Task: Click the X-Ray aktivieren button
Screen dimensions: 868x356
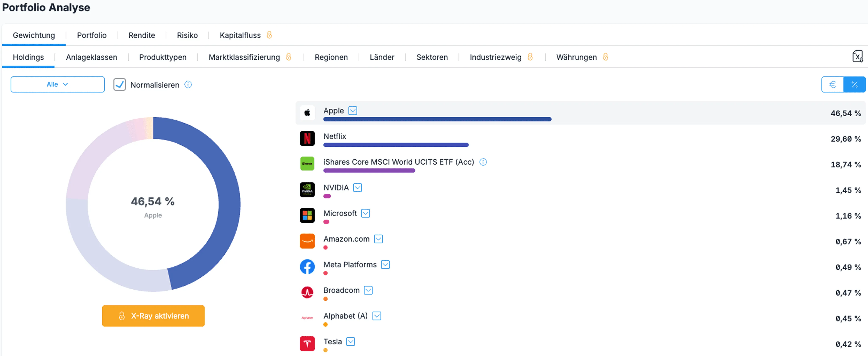Action: (153, 316)
